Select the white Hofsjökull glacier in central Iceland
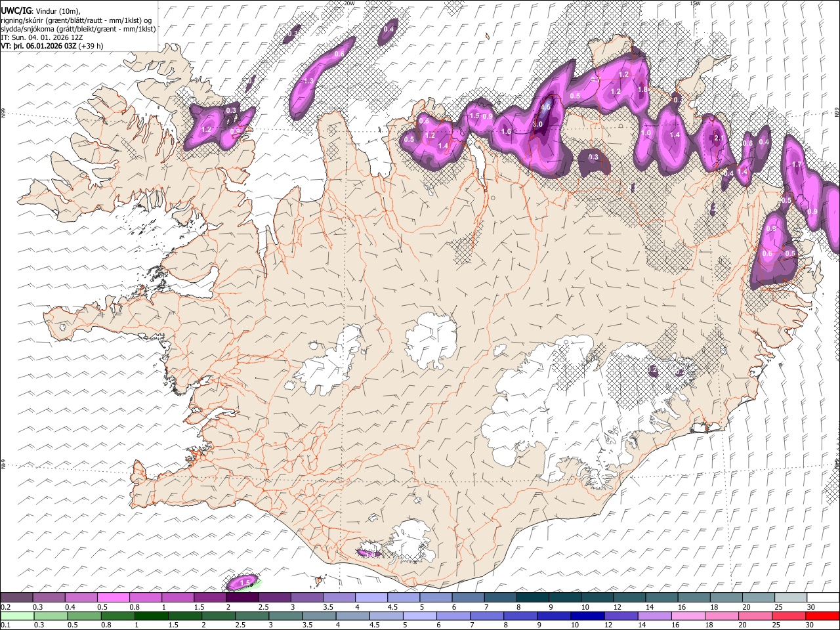Viewport: 840px width, 630px height. pyautogui.click(x=431, y=339)
